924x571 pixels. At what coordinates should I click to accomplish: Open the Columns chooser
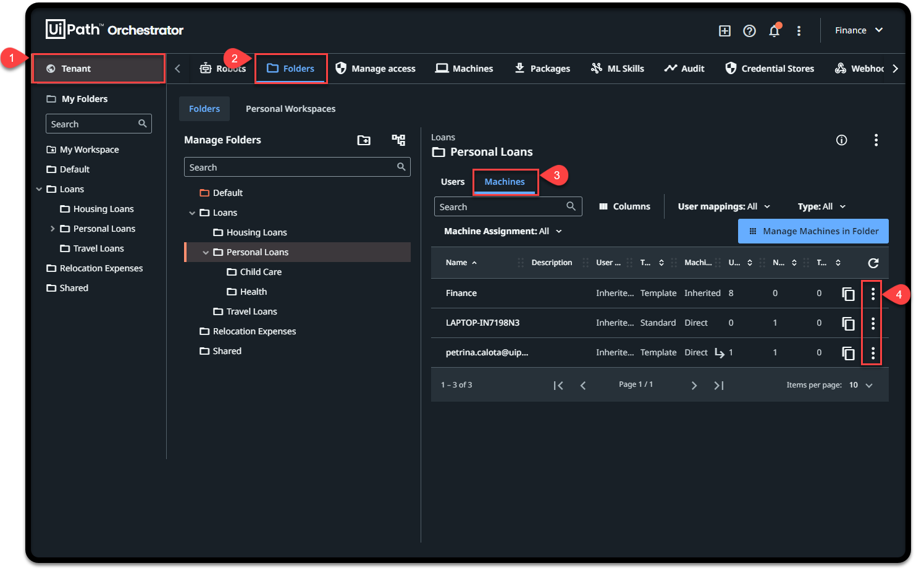point(624,206)
